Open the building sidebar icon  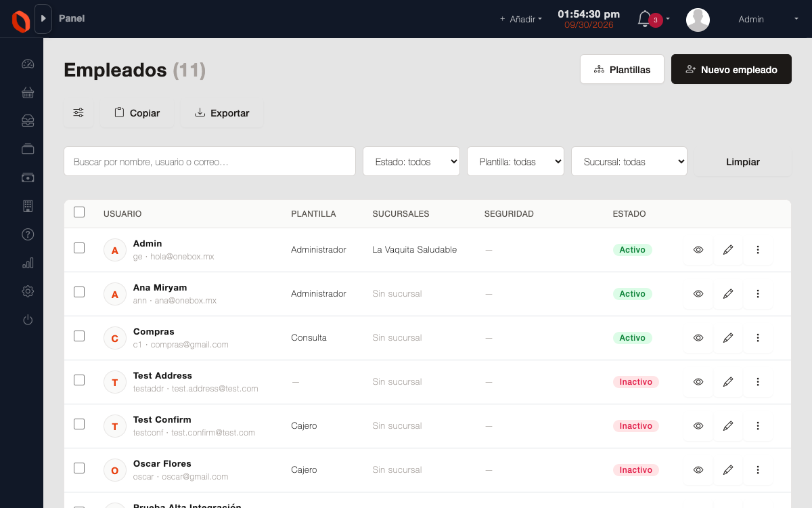tap(28, 206)
